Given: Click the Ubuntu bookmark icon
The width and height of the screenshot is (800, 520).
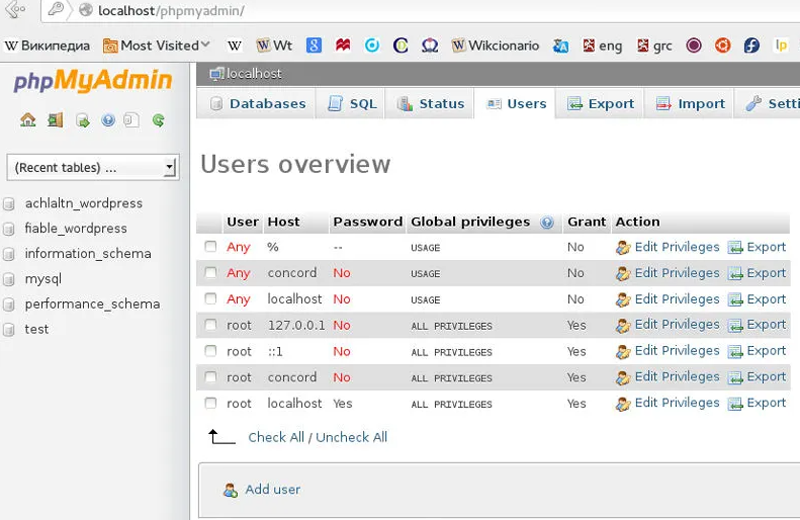Looking at the screenshot, I should click(x=722, y=45).
